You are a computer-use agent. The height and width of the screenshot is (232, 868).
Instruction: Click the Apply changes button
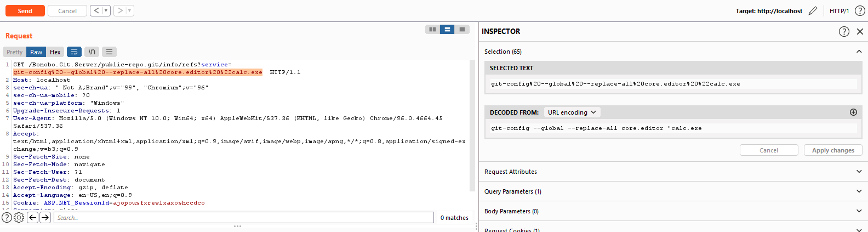coord(833,150)
